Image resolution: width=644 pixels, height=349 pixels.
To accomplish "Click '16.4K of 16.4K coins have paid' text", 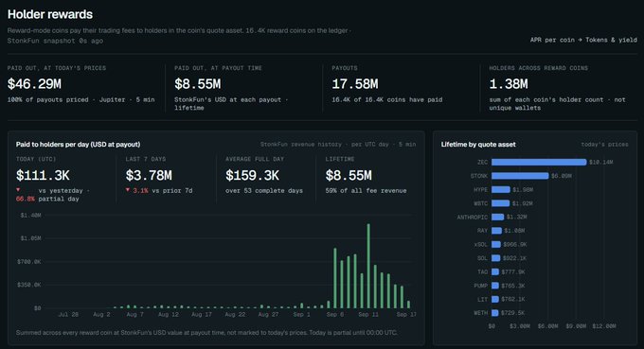I will tap(387, 99).
